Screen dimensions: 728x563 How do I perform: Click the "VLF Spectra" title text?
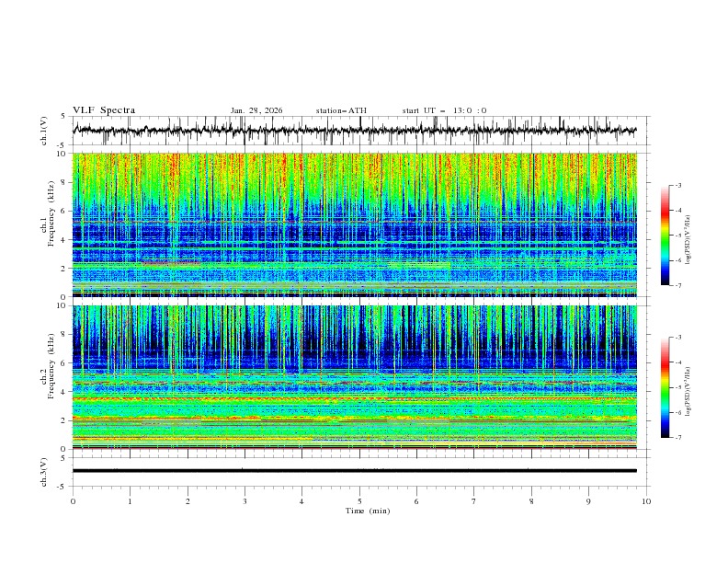coord(104,110)
